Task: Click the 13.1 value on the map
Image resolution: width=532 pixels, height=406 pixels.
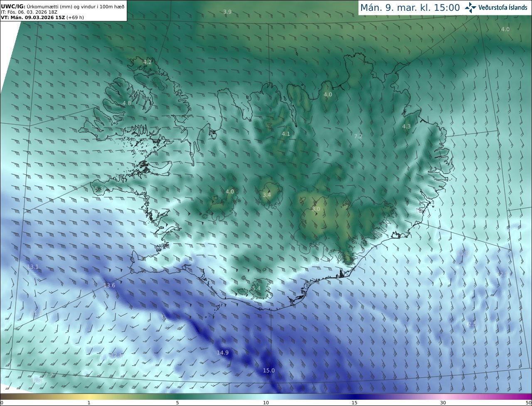Action: 33,267
